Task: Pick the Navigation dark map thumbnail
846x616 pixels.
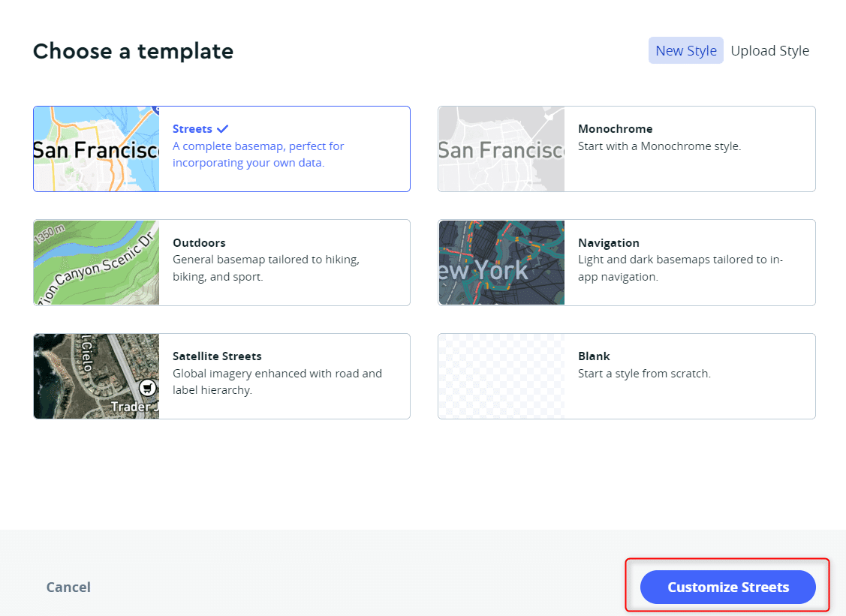Action: point(501,263)
